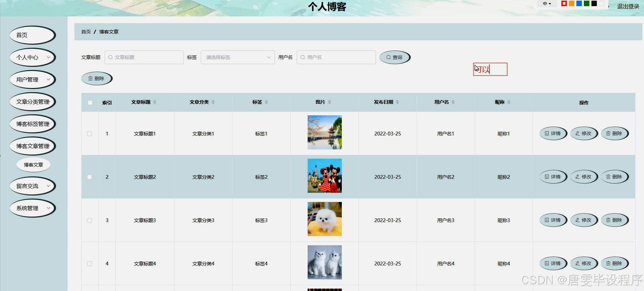Click 退出登录 to log out
644x291 pixels.
click(628, 6)
